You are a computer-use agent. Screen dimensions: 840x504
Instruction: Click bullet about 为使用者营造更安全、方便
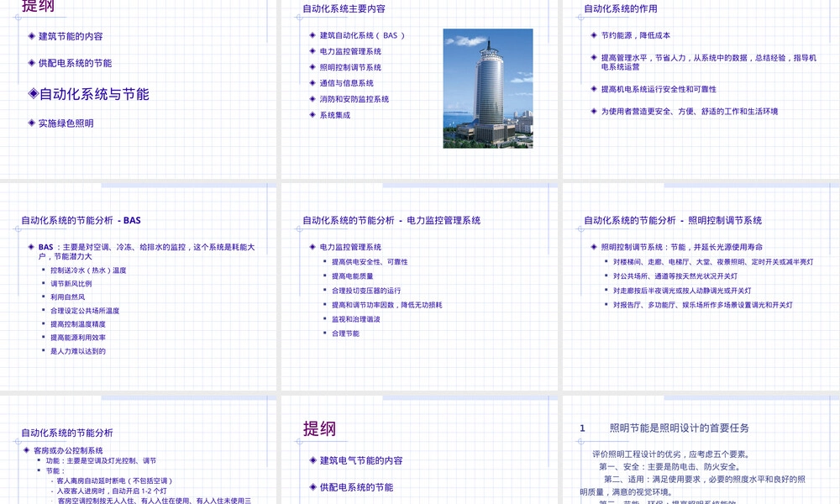690,112
